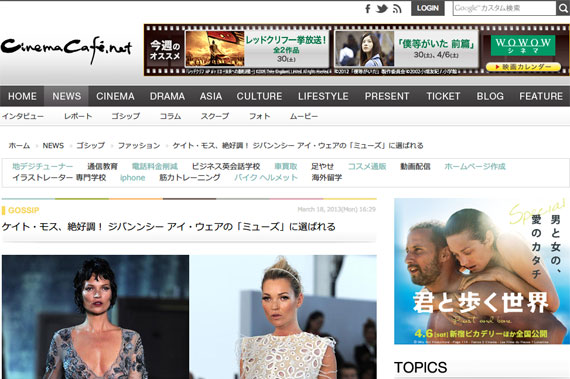Select the レポート submenu tab
Image resolution: width=570 pixels, height=379 pixels.
[78, 116]
